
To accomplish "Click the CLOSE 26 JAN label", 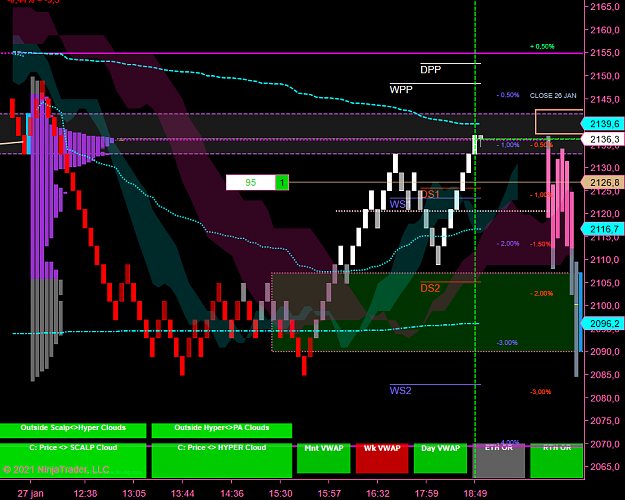I will tap(553, 96).
